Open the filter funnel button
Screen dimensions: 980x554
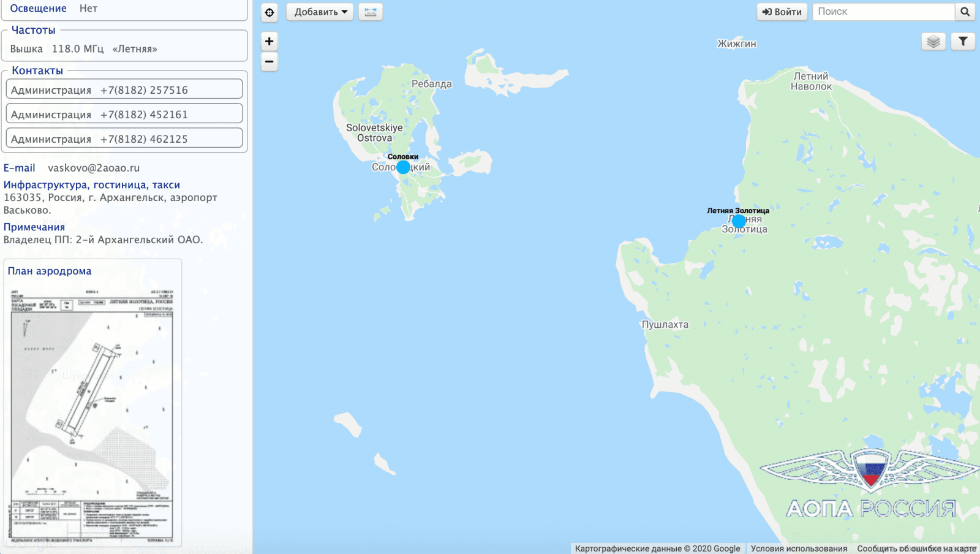pyautogui.click(x=963, y=41)
